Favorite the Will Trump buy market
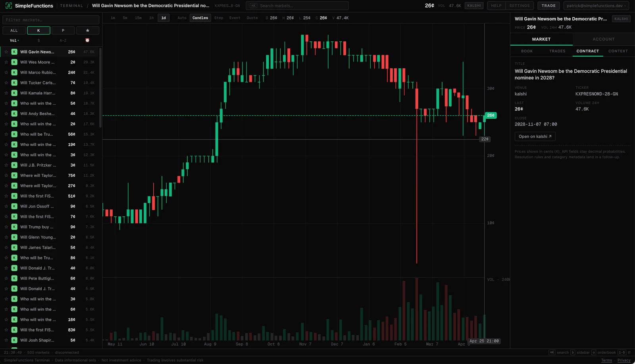This screenshot has height=364, width=635. [6, 227]
